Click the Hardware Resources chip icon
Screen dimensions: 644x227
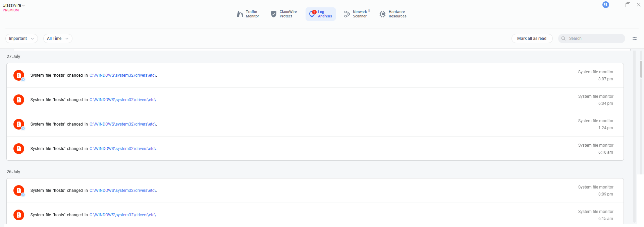click(383, 14)
